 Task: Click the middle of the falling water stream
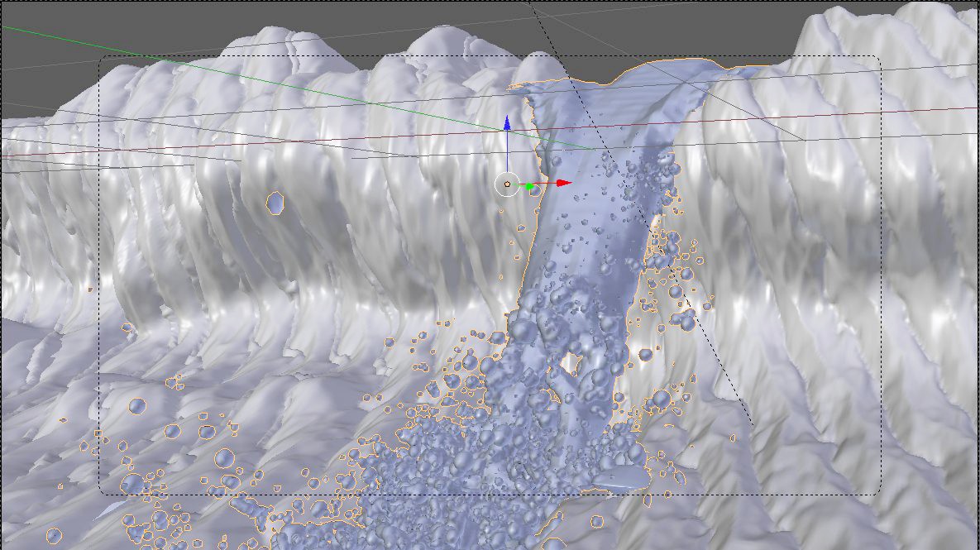pos(579,248)
